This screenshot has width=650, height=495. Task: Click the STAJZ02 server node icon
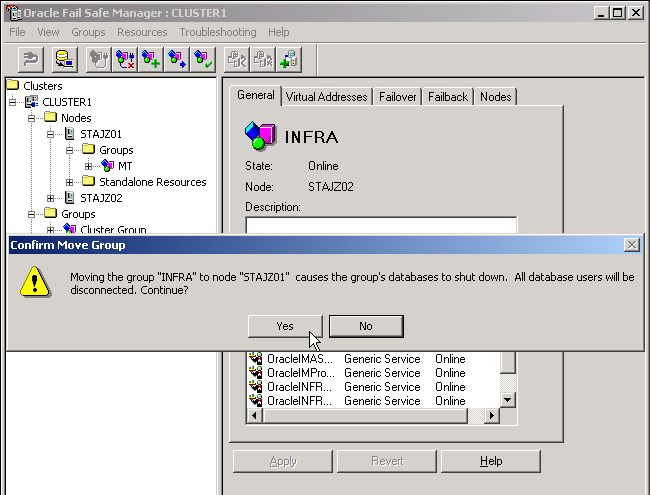pos(70,198)
